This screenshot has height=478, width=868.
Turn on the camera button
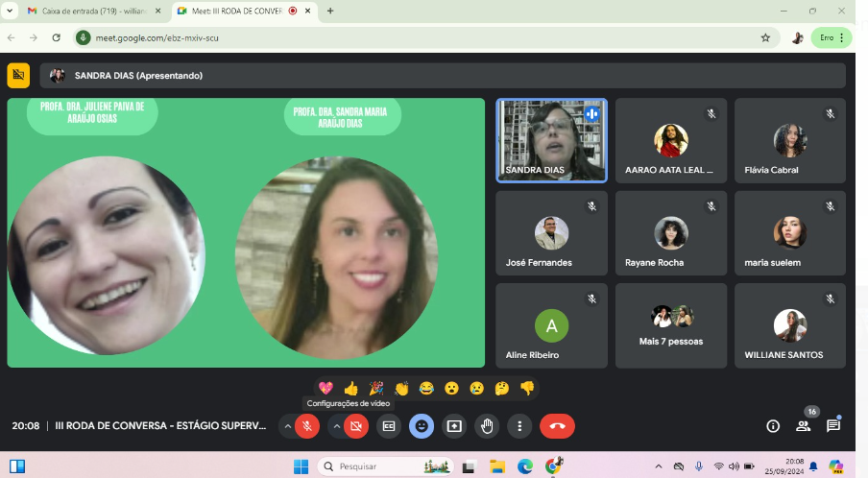(356, 426)
